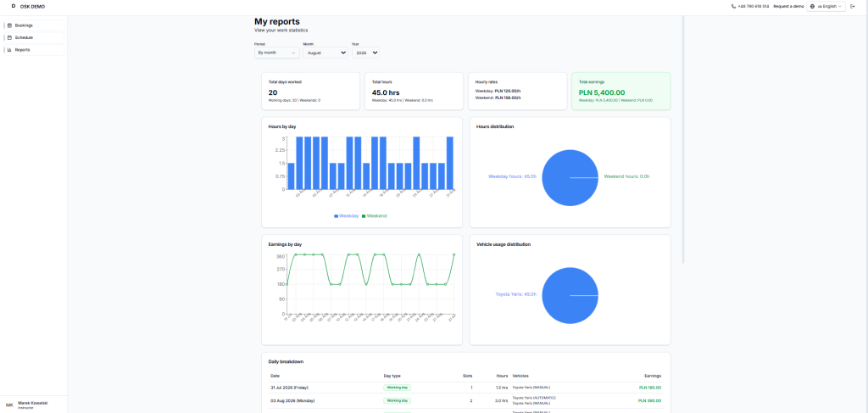Click the globe icon in language selector
868x413 pixels.
point(813,7)
